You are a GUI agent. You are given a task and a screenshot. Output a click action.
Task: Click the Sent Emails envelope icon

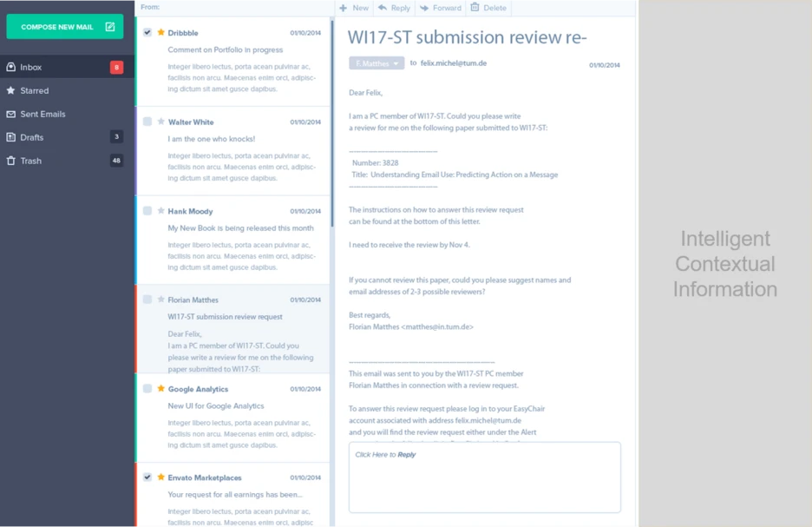(11, 114)
